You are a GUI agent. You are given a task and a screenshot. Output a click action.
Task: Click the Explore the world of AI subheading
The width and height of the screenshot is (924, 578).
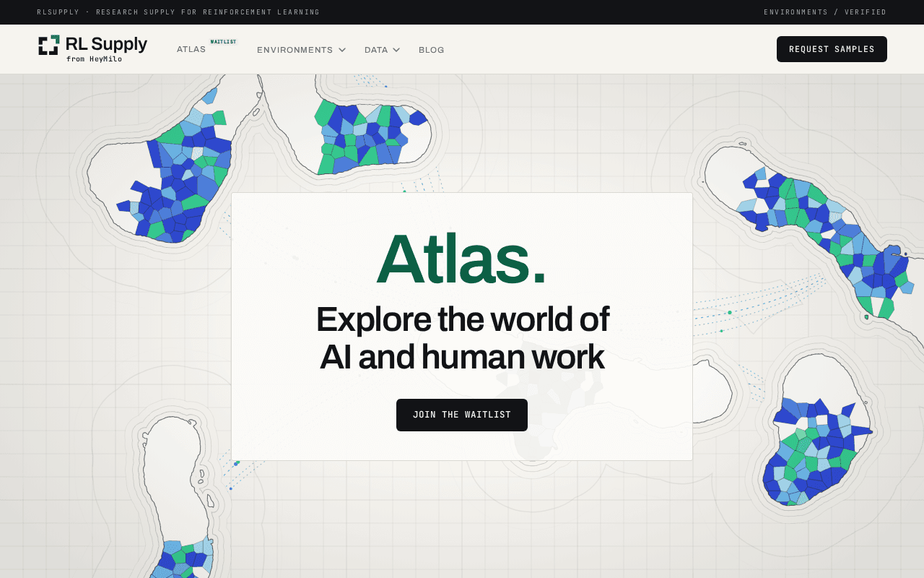click(462, 337)
